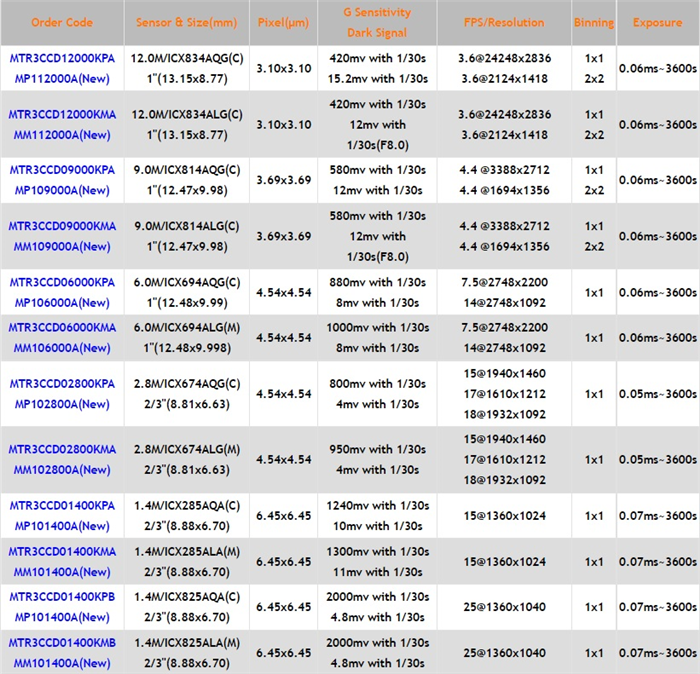
Task: Click 25@1360x1040 in the MTR3CCD01400KMB row
Action: 504,653
